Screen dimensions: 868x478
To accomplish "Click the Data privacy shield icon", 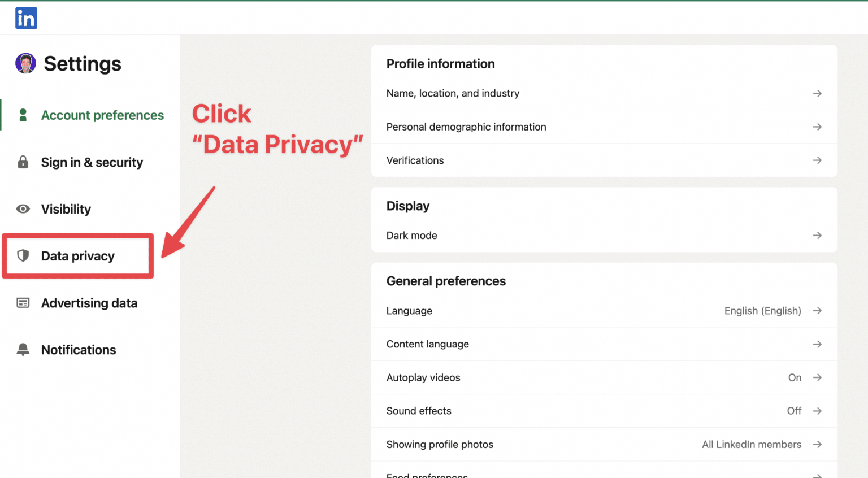I will click(23, 256).
